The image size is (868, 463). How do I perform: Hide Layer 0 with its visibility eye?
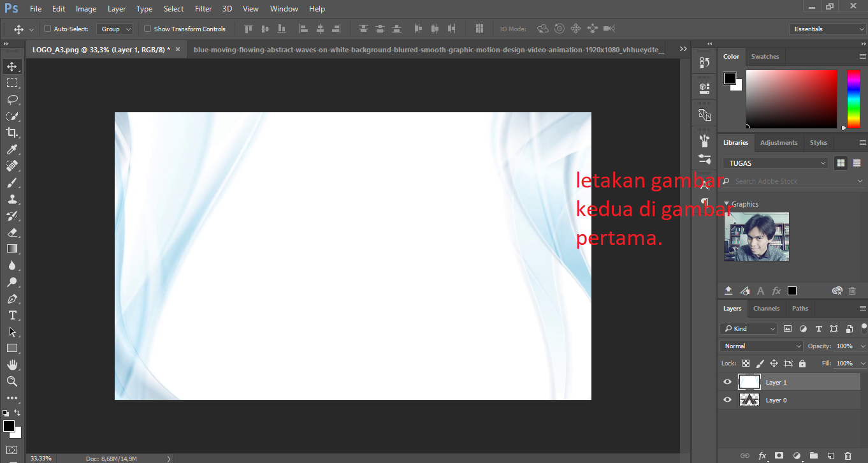tap(727, 400)
